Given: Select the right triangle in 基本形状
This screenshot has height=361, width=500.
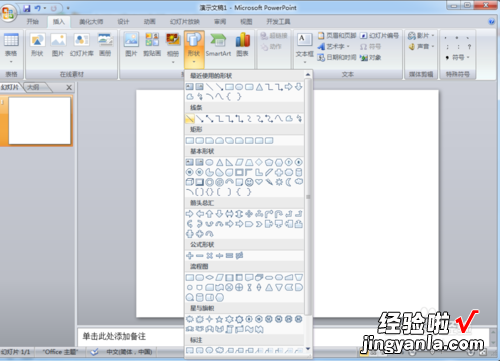Looking at the screenshot, I should (229, 162).
